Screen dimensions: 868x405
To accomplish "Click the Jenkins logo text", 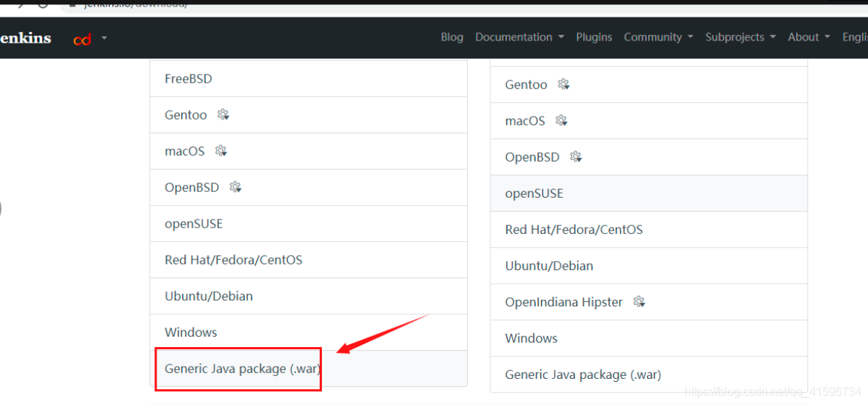I will pyautogui.click(x=25, y=38).
